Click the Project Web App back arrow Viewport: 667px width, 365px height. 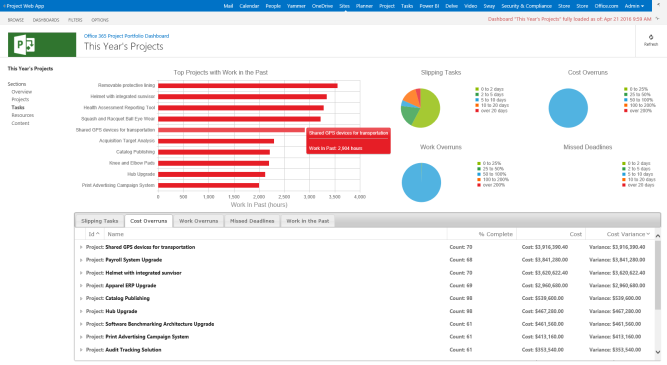tap(4, 6)
